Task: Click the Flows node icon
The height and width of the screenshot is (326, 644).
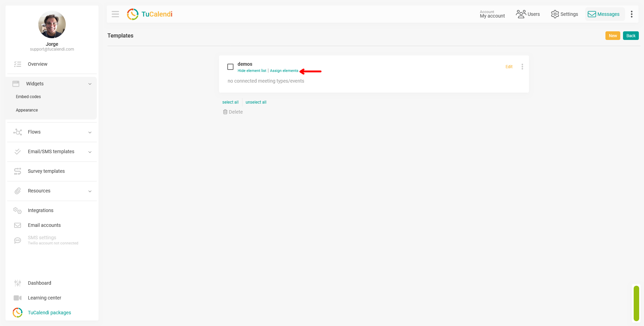Action: coord(18,132)
